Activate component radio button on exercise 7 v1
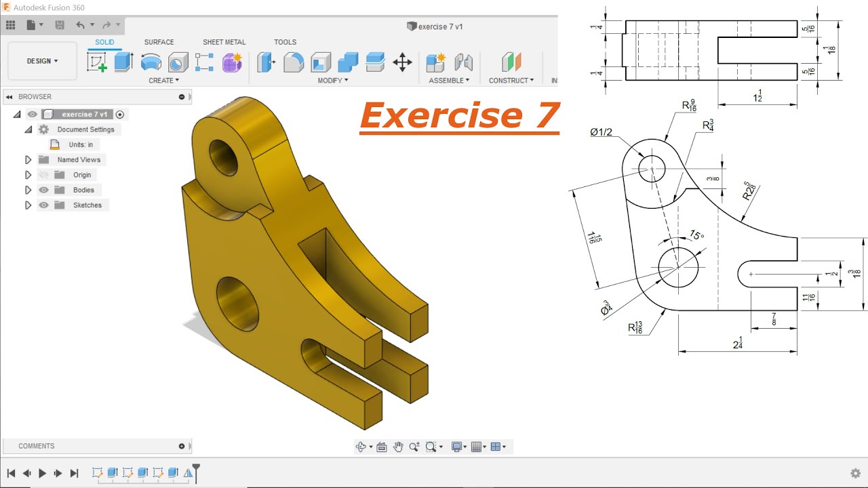868x488 pixels. click(x=120, y=115)
